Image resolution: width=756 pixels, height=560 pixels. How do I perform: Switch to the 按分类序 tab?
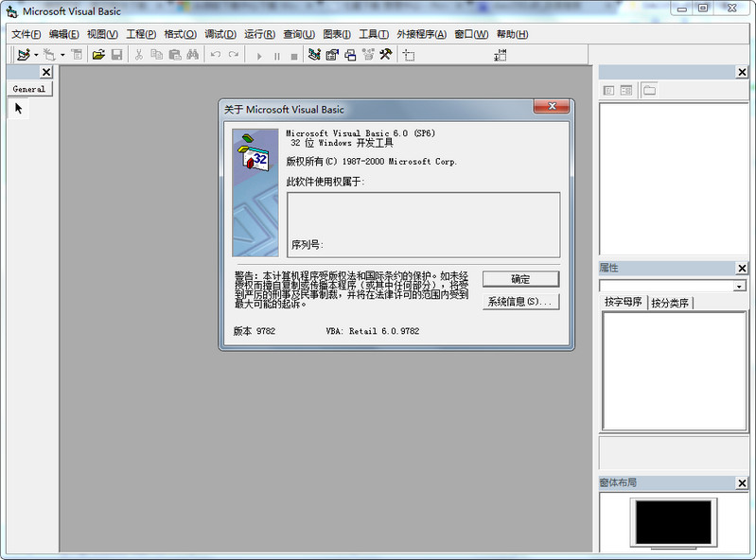(670, 303)
